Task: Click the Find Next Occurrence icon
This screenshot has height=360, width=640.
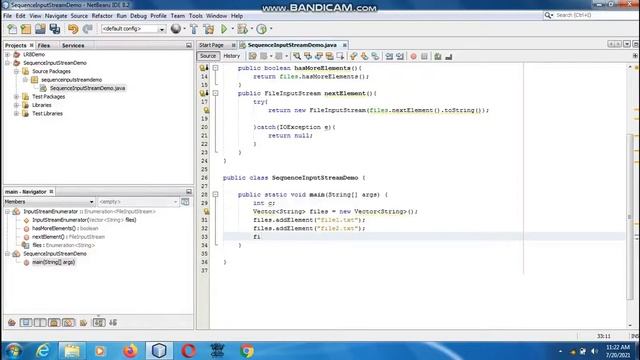Action: pyautogui.click(x=318, y=56)
